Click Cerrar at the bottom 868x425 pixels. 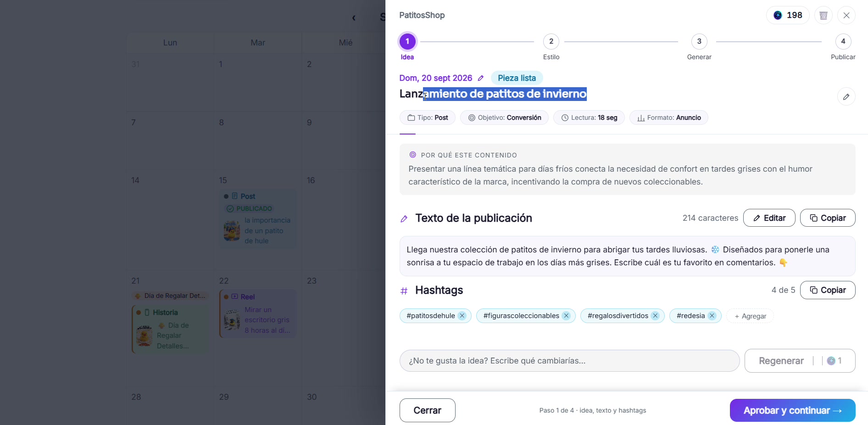(427, 410)
